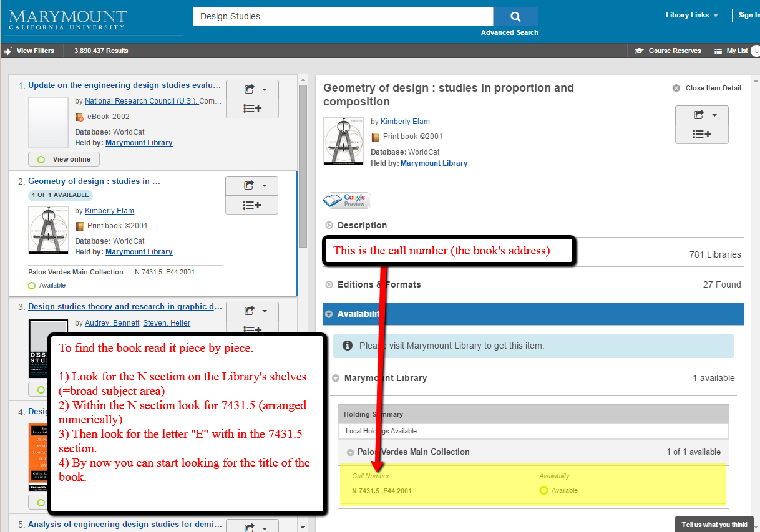Click National Research Council author link

point(142,101)
